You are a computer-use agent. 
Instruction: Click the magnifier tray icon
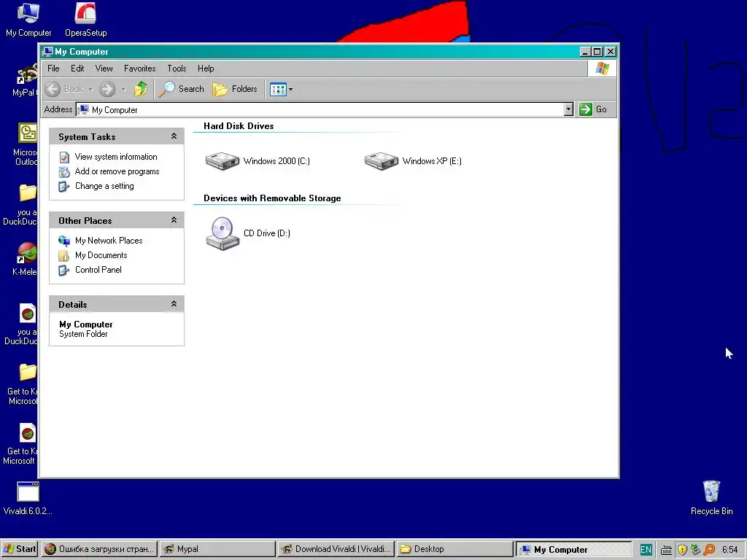(x=709, y=550)
